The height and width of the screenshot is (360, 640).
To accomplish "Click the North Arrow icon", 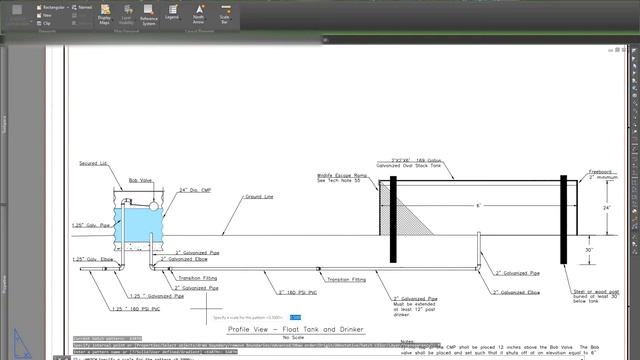I will pyautogui.click(x=199, y=10).
